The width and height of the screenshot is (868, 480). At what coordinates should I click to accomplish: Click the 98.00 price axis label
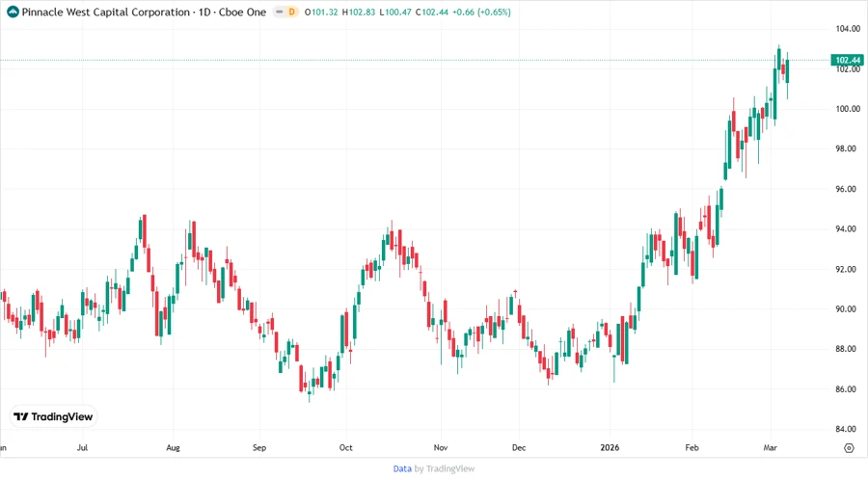click(848, 148)
